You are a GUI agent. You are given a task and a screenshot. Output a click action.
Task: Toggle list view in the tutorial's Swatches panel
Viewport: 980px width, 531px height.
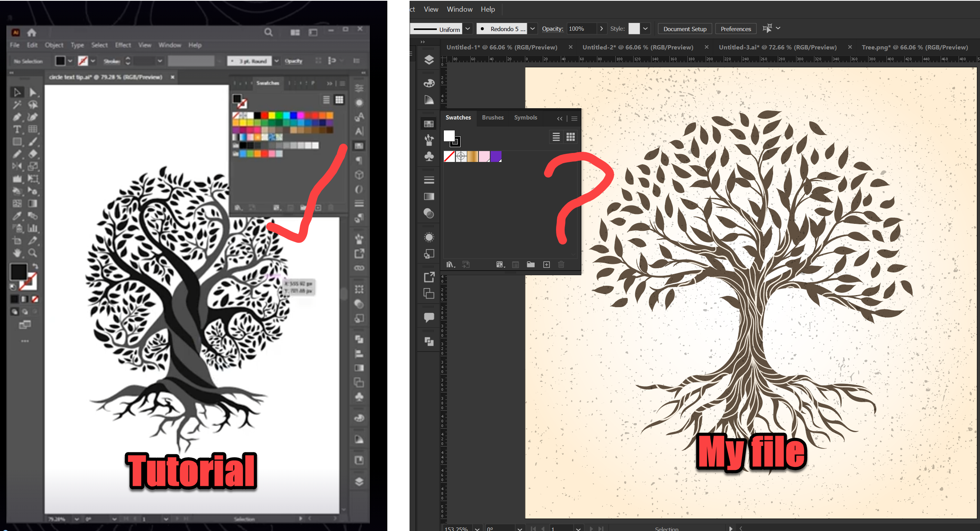326,100
